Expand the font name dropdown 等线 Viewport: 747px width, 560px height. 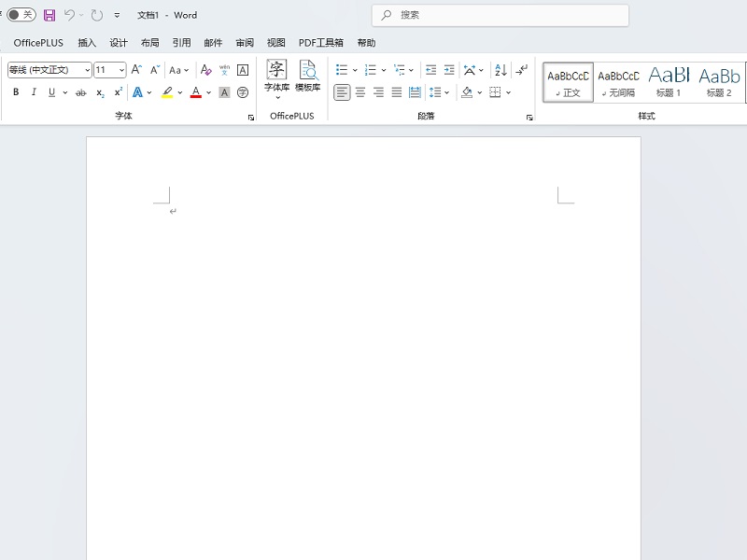[87, 70]
